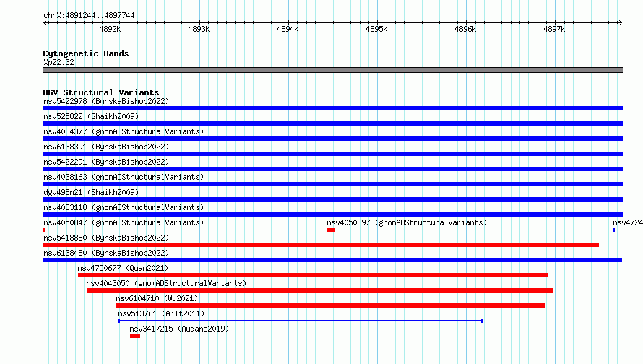Open the nsv4034377 gnomADStructuralVariants label
Viewport: 643px width, 364px height.
point(124,131)
